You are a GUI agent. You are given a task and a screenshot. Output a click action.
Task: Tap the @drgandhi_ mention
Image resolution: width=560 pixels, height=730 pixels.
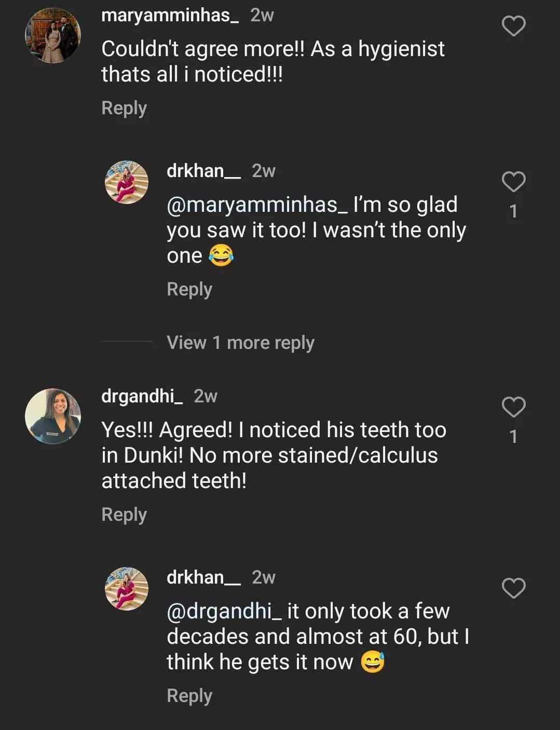[x=224, y=611]
